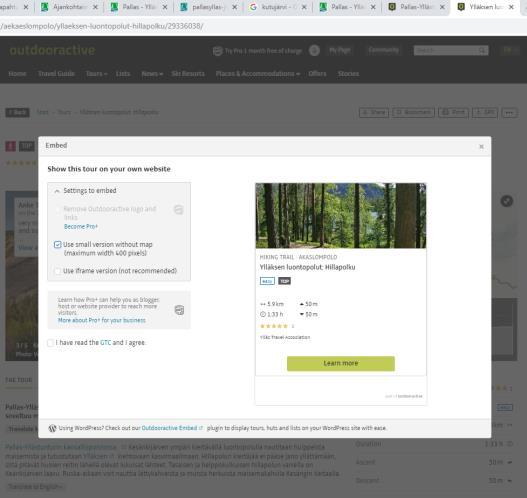Click the Bookmark button behind dialog

pyautogui.click(x=413, y=112)
